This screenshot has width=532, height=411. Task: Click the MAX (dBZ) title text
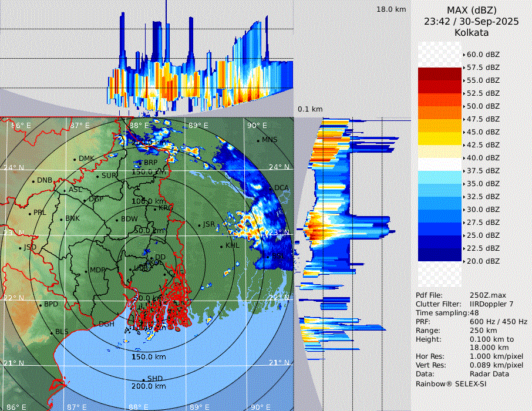(471, 11)
